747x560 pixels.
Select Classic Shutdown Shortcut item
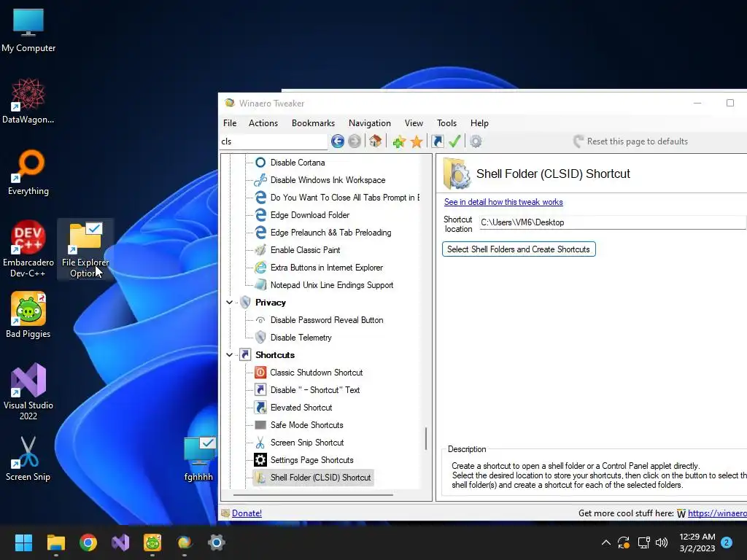[316, 373]
